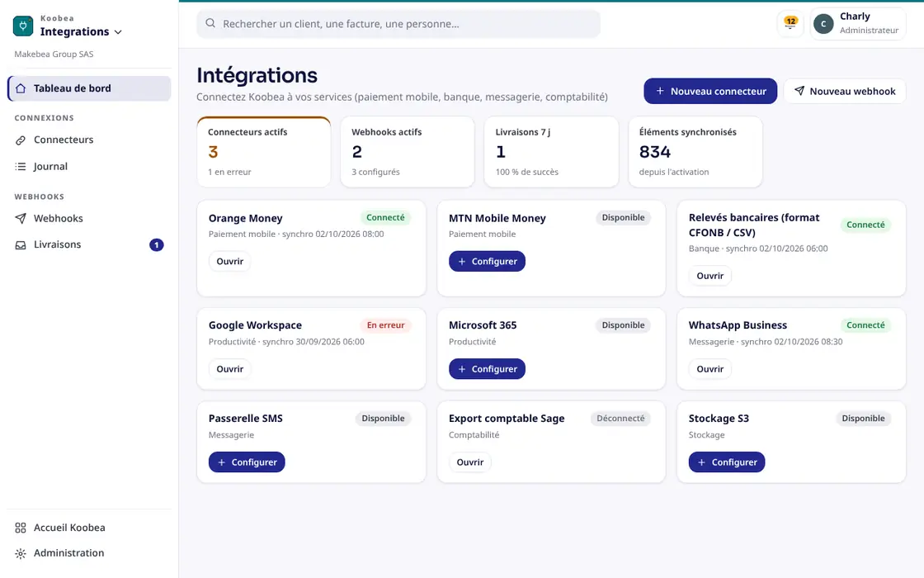
Task: Open the Charly Administrateur user menu
Action: (x=858, y=24)
